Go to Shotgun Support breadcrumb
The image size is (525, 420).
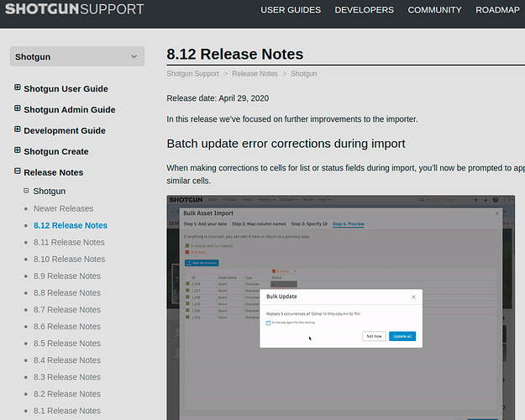click(193, 74)
